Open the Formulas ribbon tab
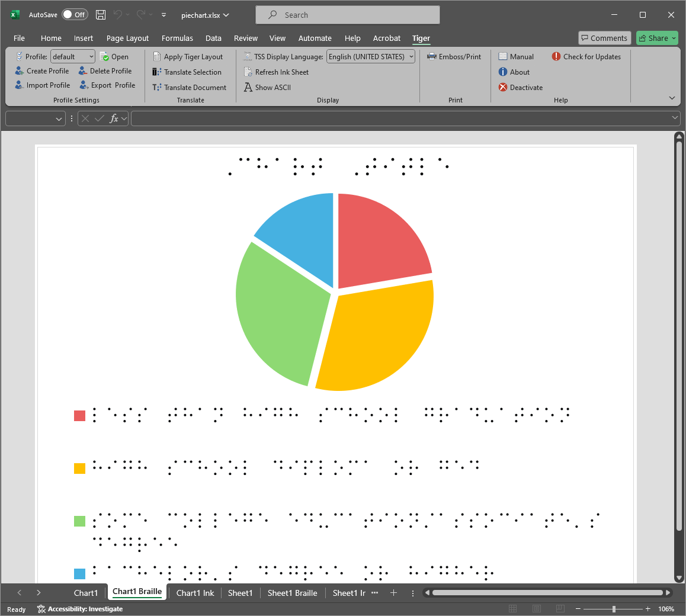Screen dimensions: 686x616 click(177, 38)
